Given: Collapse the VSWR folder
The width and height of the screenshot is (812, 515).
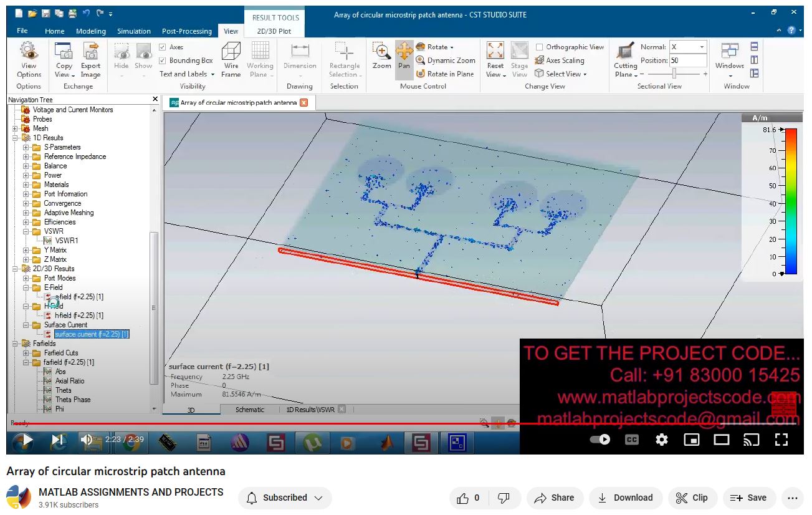Looking at the screenshot, I should (x=26, y=231).
